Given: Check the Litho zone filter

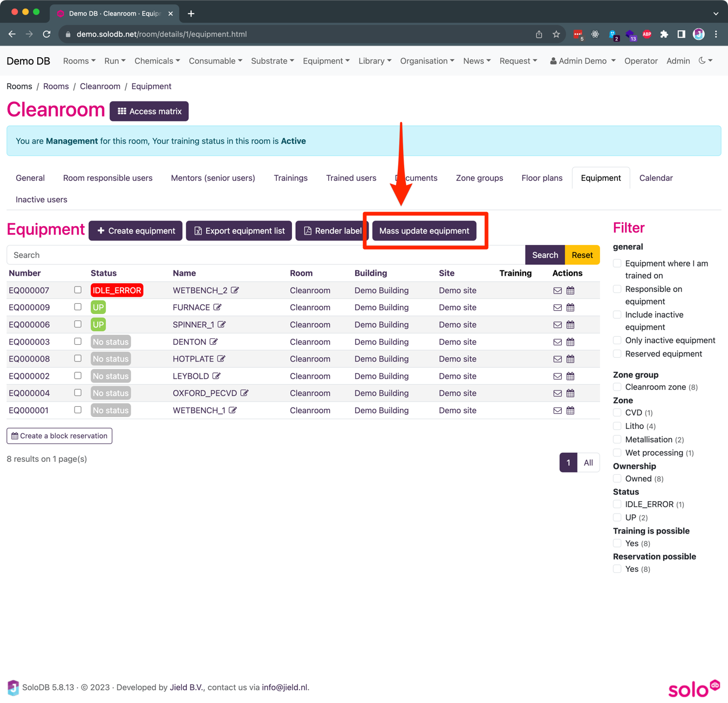Looking at the screenshot, I should tap(617, 426).
